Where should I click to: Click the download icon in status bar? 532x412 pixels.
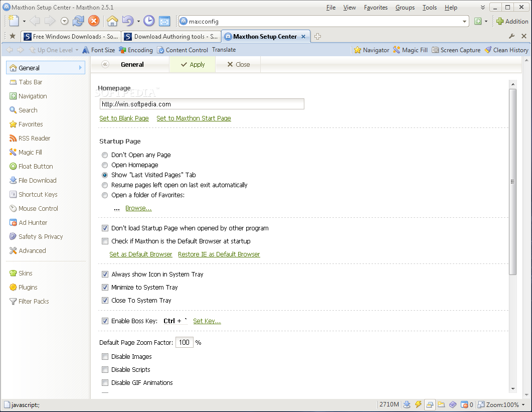(407, 404)
